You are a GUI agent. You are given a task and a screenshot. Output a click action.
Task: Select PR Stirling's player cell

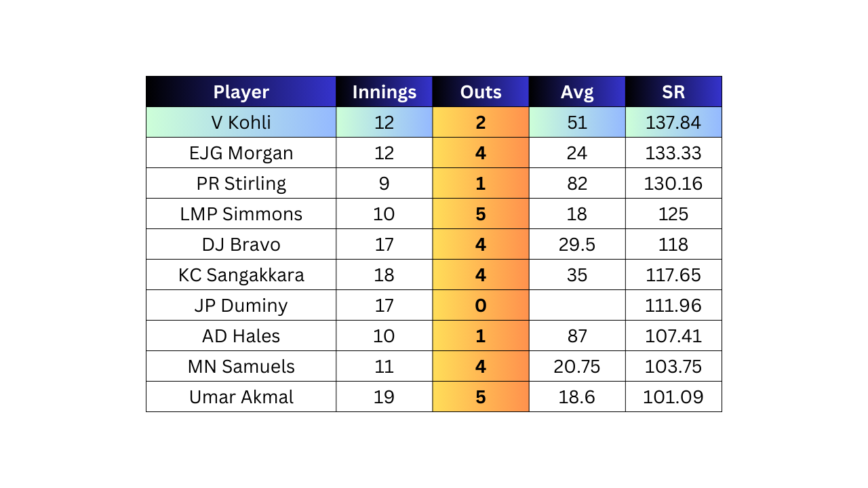point(241,183)
